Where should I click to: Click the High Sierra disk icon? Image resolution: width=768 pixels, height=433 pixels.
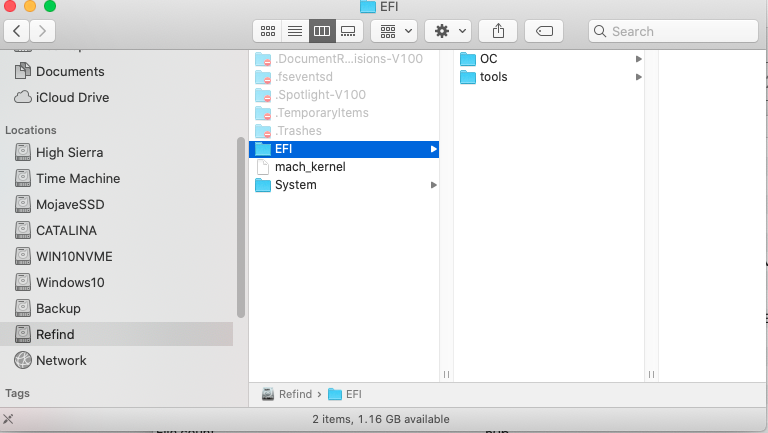23,152
